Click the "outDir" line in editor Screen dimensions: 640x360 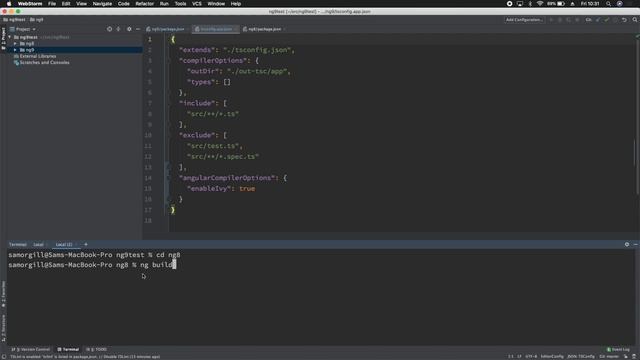coord(238,71)
